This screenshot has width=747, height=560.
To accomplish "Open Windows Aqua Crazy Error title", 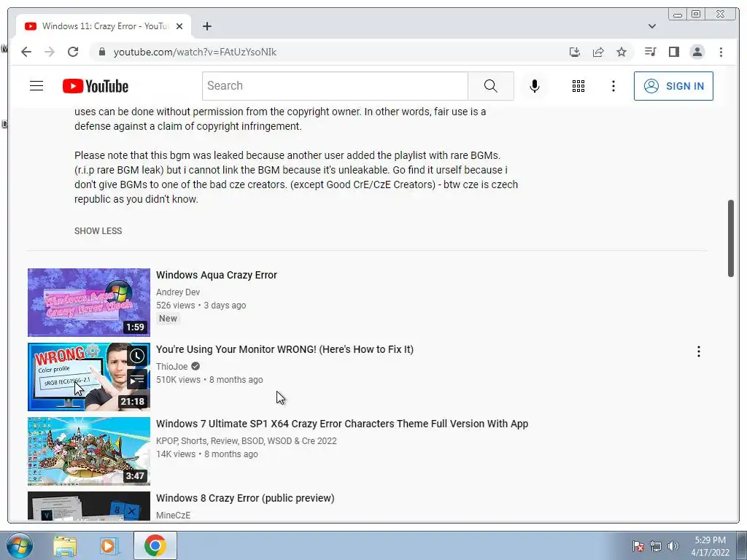I will click(x=217, y=275).
